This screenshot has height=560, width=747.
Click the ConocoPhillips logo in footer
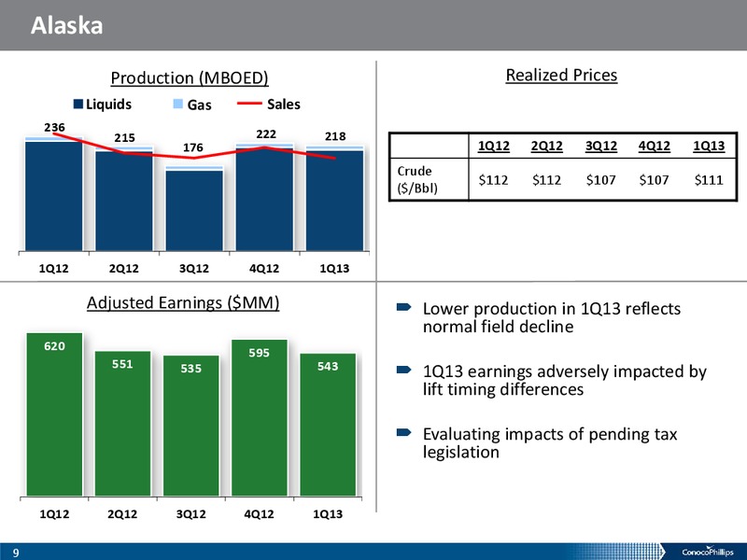tap(708, 552)
